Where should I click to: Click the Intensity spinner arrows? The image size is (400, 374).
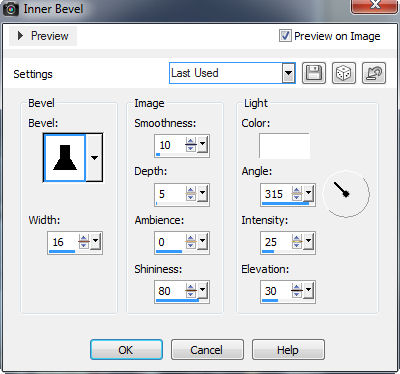pos(297,242)
